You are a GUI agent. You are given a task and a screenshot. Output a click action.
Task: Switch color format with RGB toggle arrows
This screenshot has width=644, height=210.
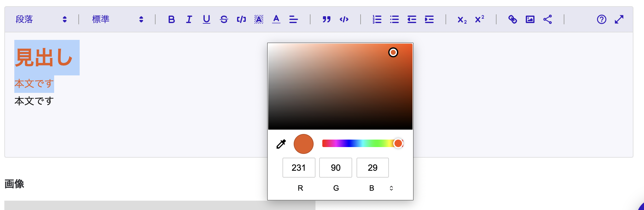[391, 188]
